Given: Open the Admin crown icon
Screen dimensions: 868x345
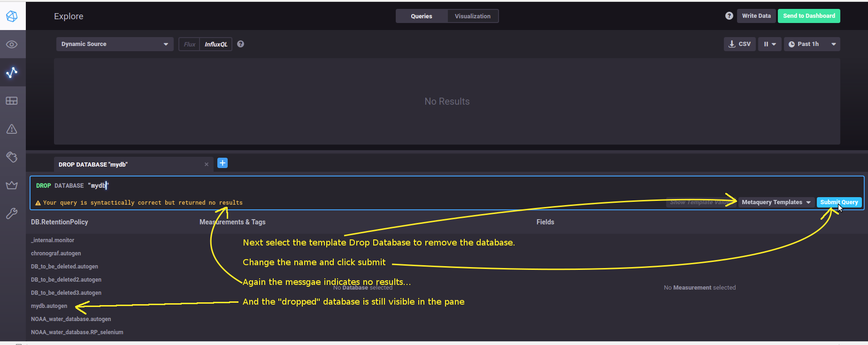Looking at the screenshot, I should 13,185.
